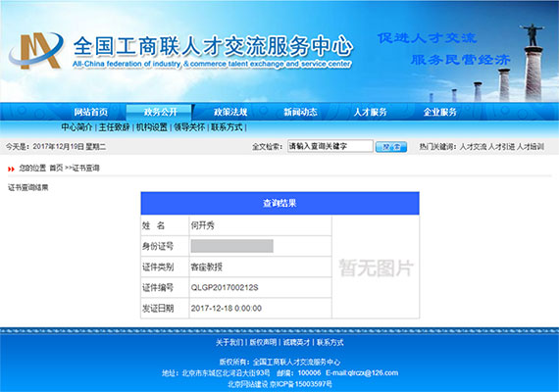
Task: Open footer 诚聘英才 link
Action: 296,342
